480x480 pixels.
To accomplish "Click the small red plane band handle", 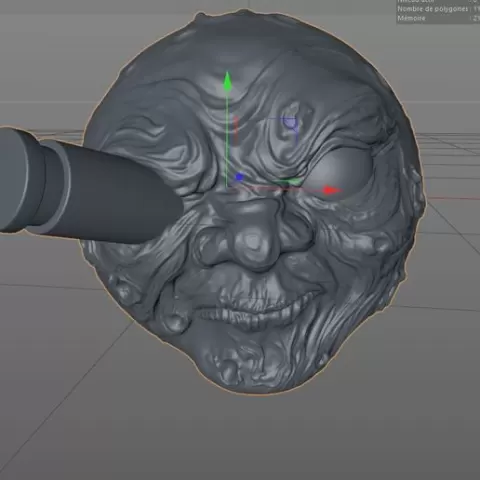I will (x=236, y=131).
